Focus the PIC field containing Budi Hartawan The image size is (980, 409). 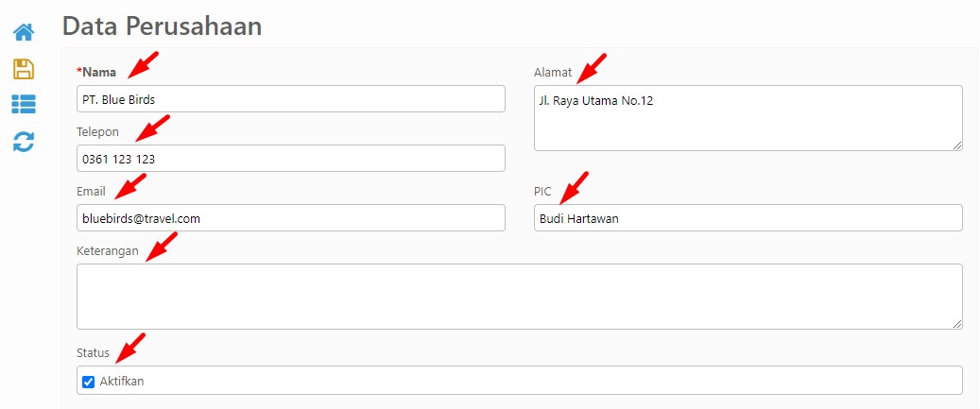pyautogui.click(x=748, y=218)
